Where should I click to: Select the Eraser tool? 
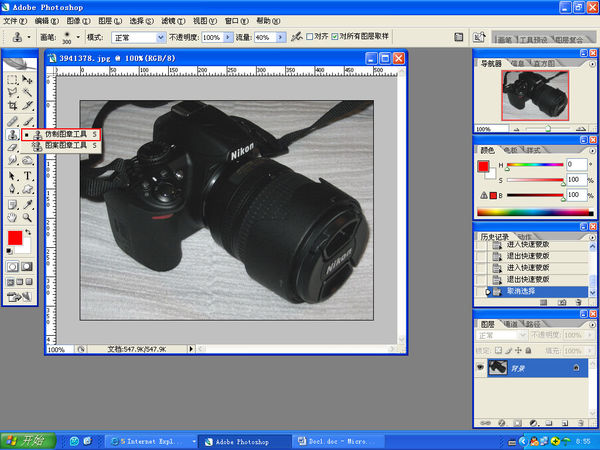tap(12, 147)
